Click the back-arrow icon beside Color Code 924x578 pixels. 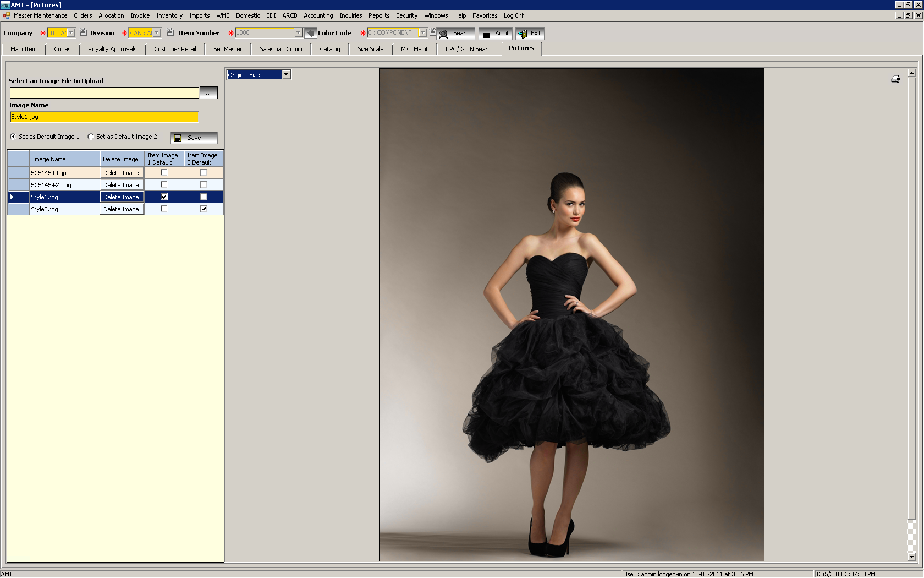[x=311, y=32]
